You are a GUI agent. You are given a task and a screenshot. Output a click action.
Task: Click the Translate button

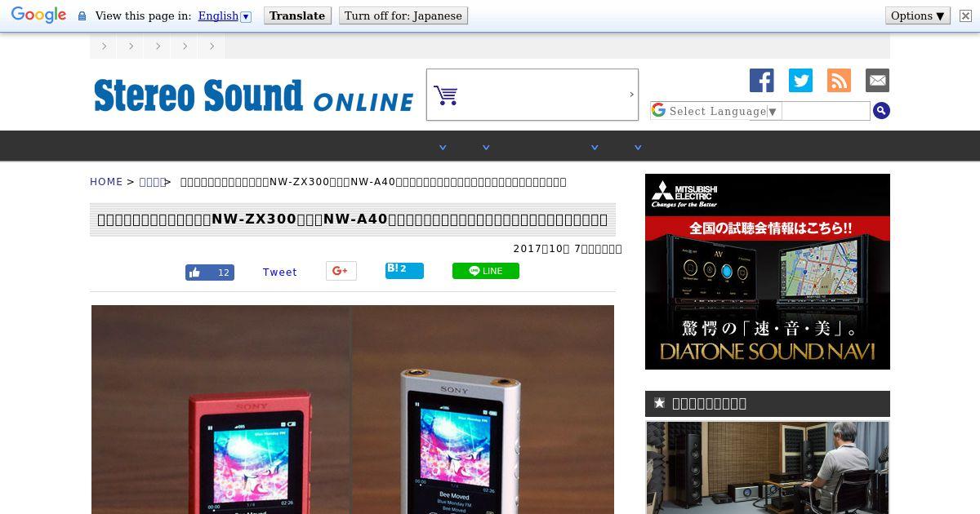pyautogui.click(x=297, y=16)
